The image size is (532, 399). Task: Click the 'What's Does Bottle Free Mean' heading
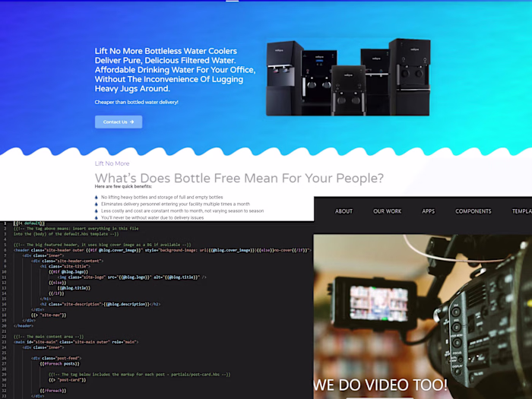(x=239, y=178)
